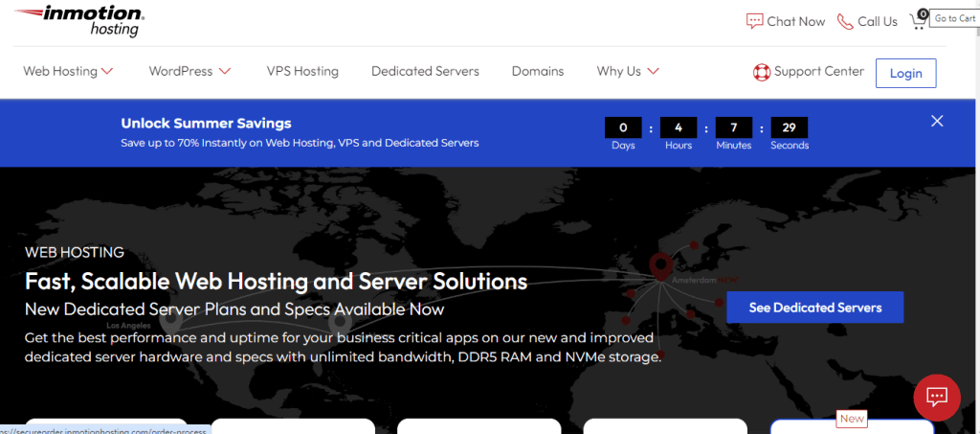Click the Days countdown box
This screenshot has width=980, height=434.
[x=622, y=127]
